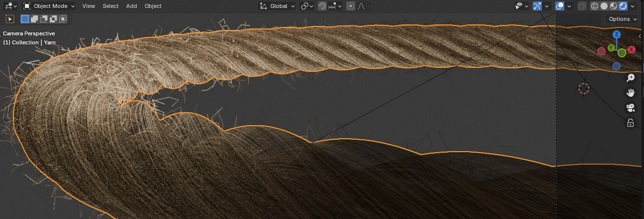
Task: Open the snapping options dropdown
Action: [x=335, y=6]
